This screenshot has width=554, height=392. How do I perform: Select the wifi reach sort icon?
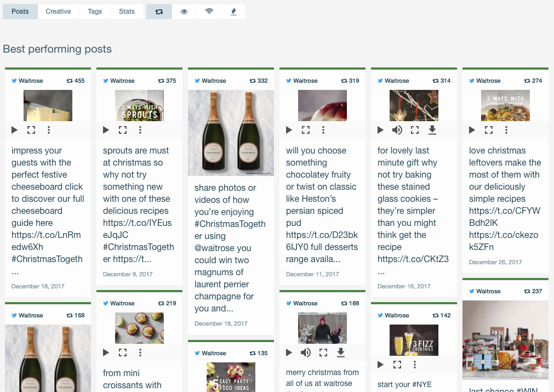click(209, 12)
